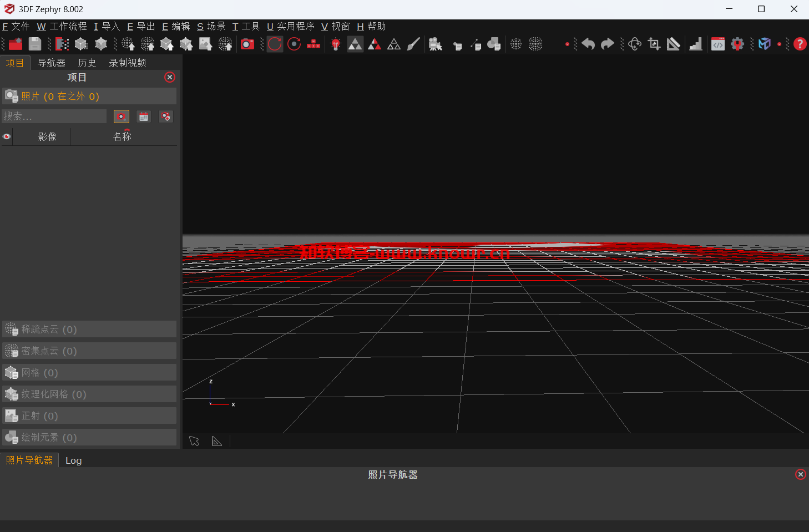809x532 pixels.
Task: Enable wireframe triangles render mode
Action: [394, 44]
